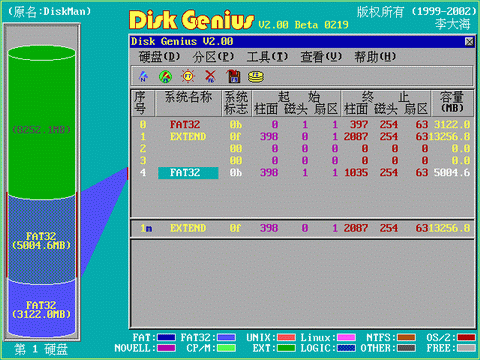The image size is (480, 360).
Task: Click the yellow sun F7 toolbar icon
Action: point(188,76)
